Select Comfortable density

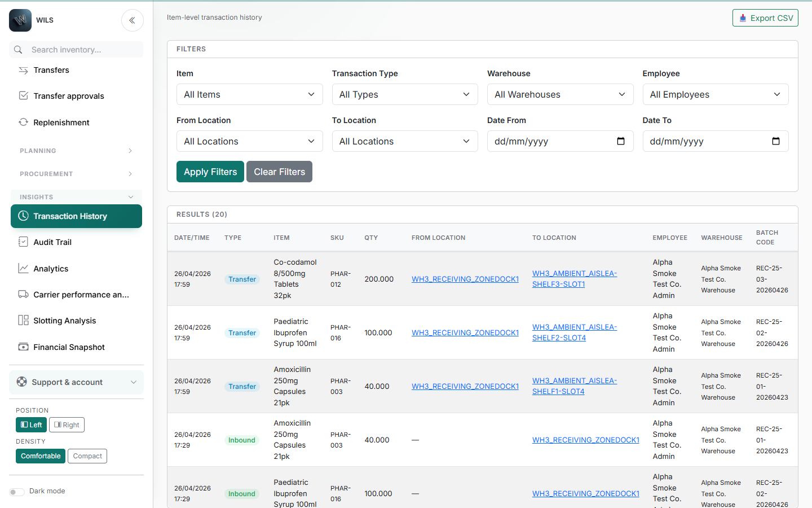41,456
